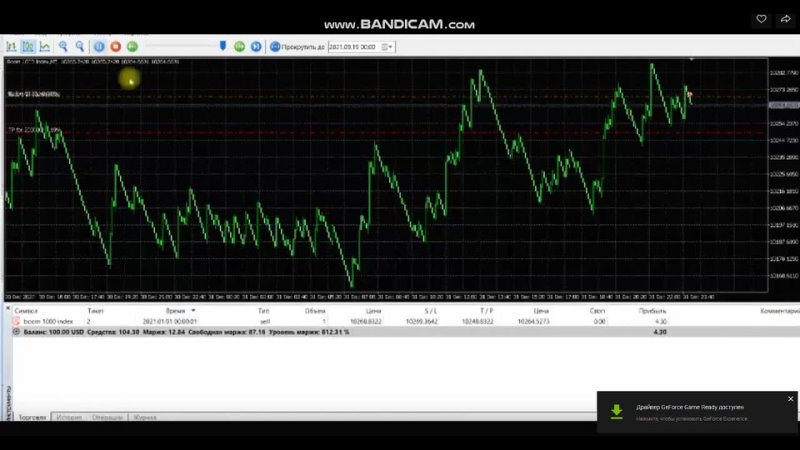Stop the visual test with red button
Image resolution: width=800 pixels, height=450 pixels.
pos(116,47)
